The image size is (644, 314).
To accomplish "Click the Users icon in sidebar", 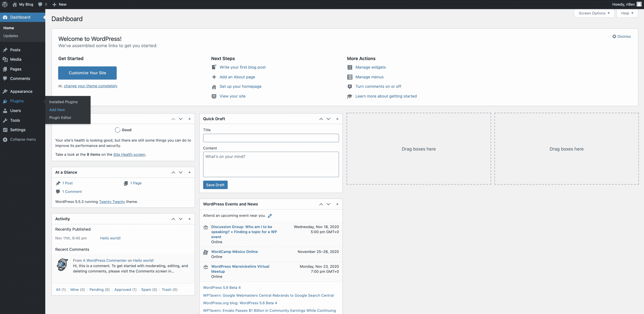I will pyautogui.click(x=5, y=110).
